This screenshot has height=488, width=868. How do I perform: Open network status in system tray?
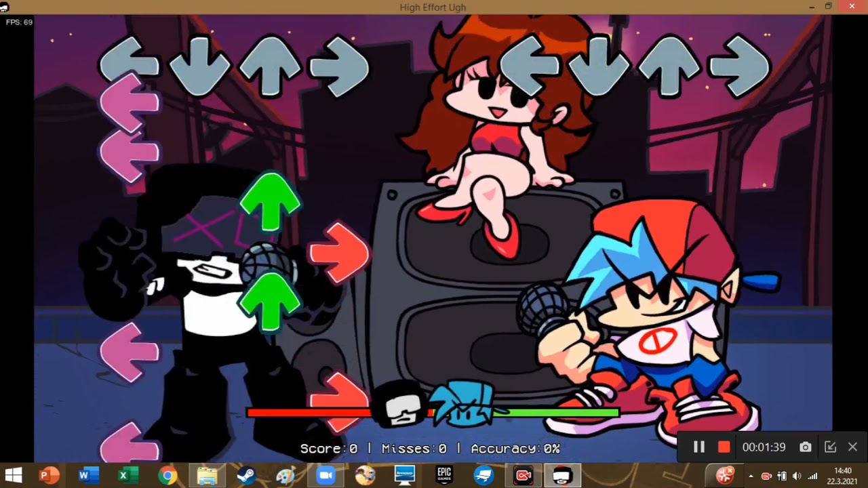[x=812, y=476]
